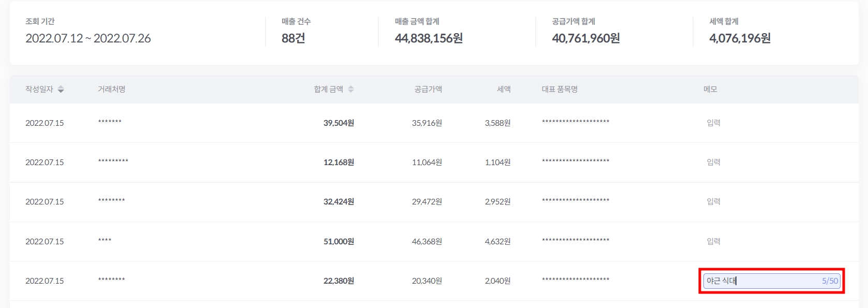This screenshot has height=308, width=868.
Task: Click the masked 품목명 in the 39,504원 row
Action: point(576,122)
